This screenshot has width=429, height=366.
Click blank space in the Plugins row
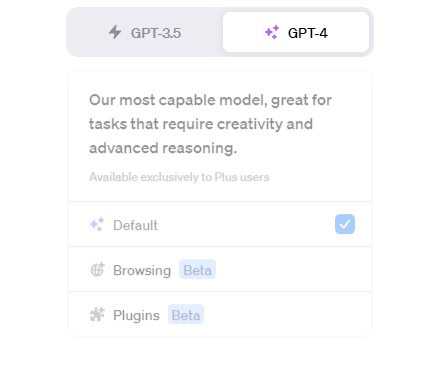point(287,314)
